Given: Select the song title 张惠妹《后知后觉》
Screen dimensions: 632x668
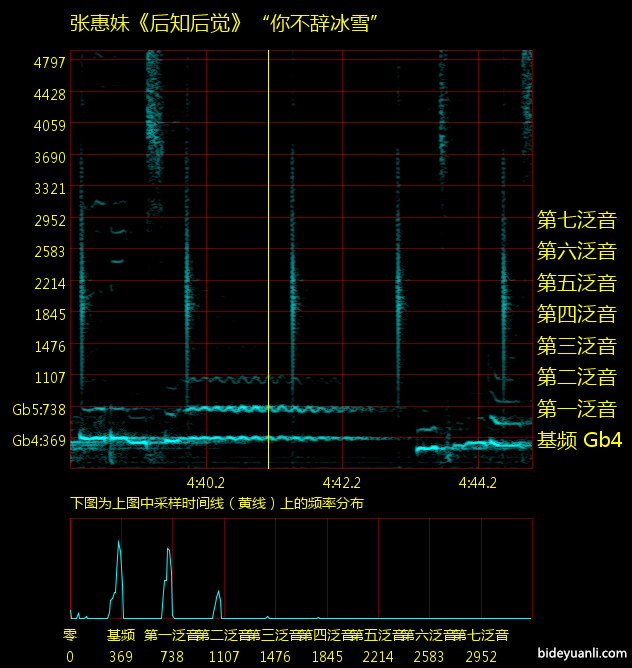Looking at the screenshot, I should coord(157,24).
